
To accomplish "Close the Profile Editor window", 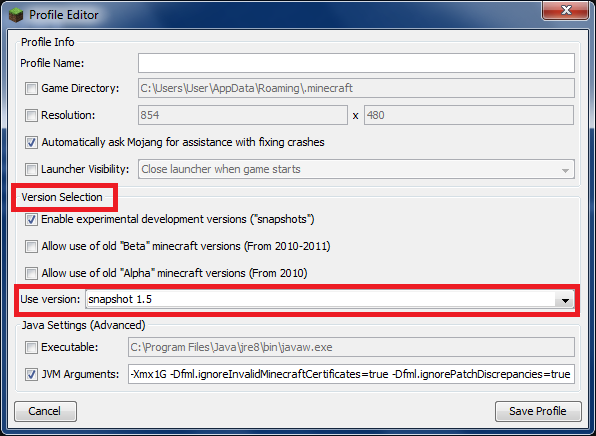I will (x=566, y=10).
